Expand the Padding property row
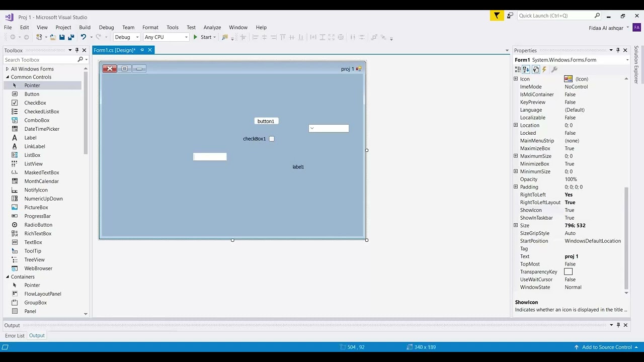 (516, 187)
